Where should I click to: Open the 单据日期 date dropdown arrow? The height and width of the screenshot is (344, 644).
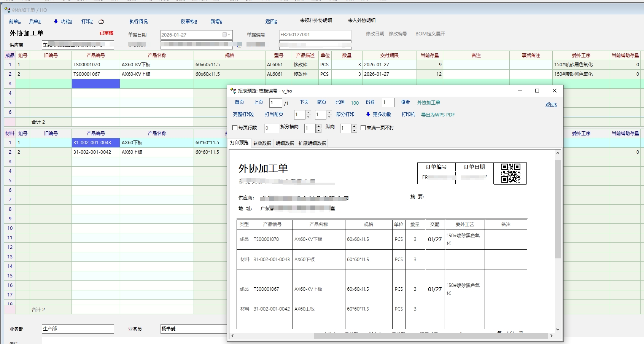click(x=229, y=35)
